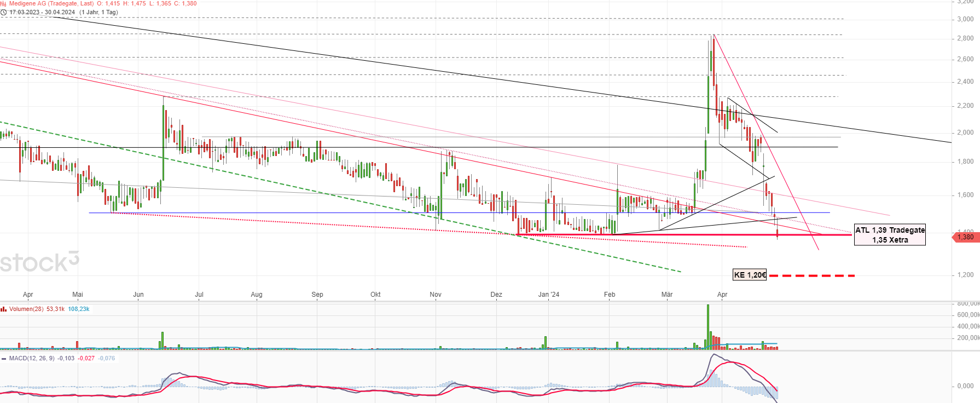Click the Dez label on the time axis
980x403 pixels.
[496, 295]
